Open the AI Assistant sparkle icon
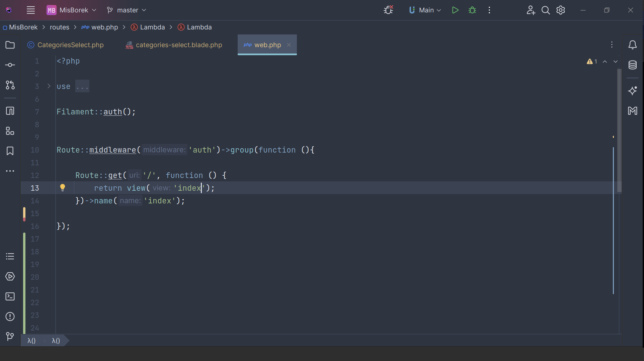644x361 pixels. (x=633, y=91)
